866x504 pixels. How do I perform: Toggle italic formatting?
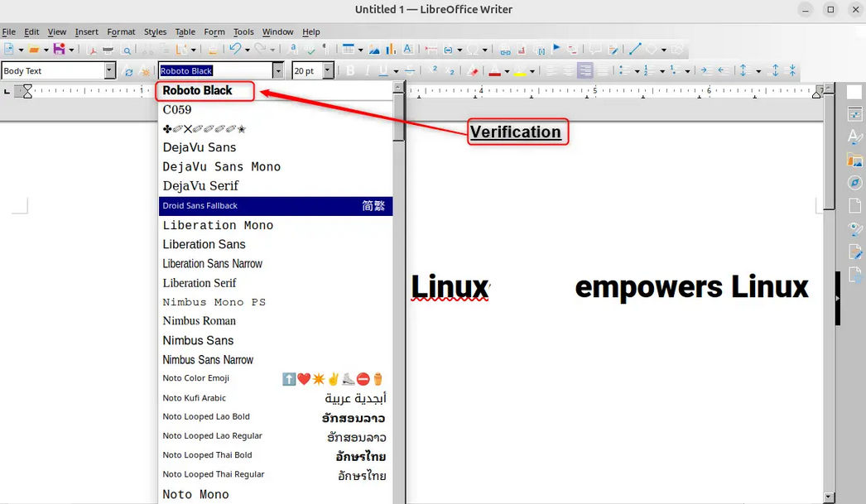367,70
